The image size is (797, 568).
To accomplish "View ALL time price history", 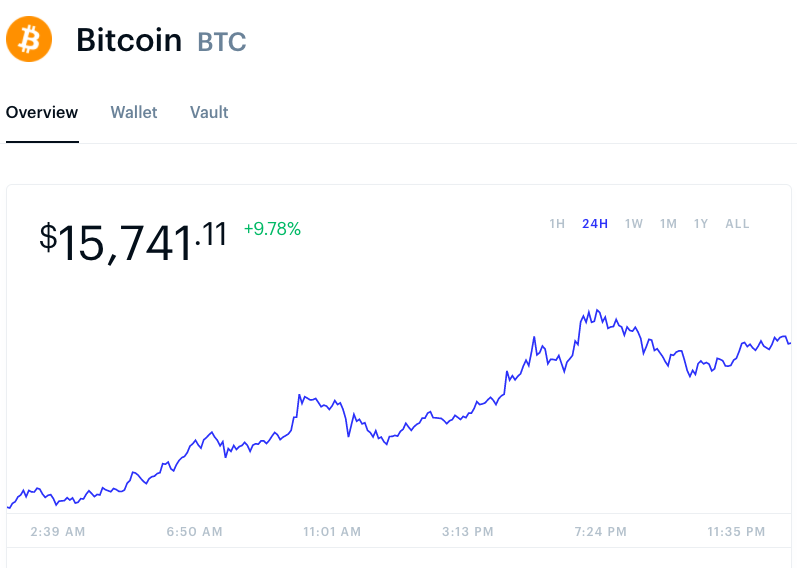I will tap(737, 224).
